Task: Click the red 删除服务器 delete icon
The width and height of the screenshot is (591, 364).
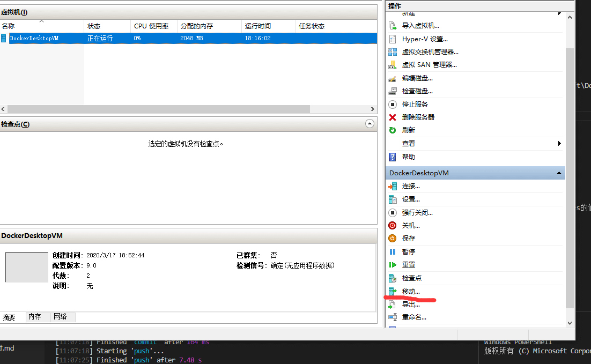Action: coord(393,117)
